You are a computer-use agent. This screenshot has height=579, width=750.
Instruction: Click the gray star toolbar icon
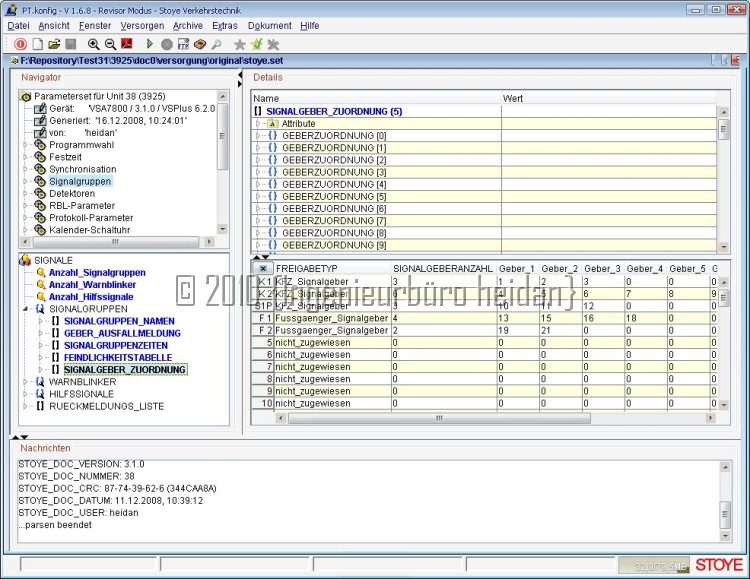pos(240,44)
